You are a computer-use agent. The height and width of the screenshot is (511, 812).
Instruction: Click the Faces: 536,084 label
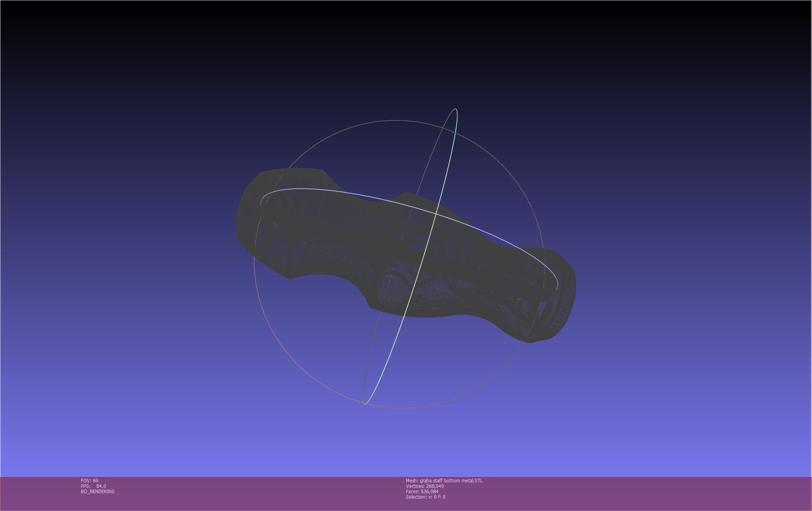click(422, 492)
